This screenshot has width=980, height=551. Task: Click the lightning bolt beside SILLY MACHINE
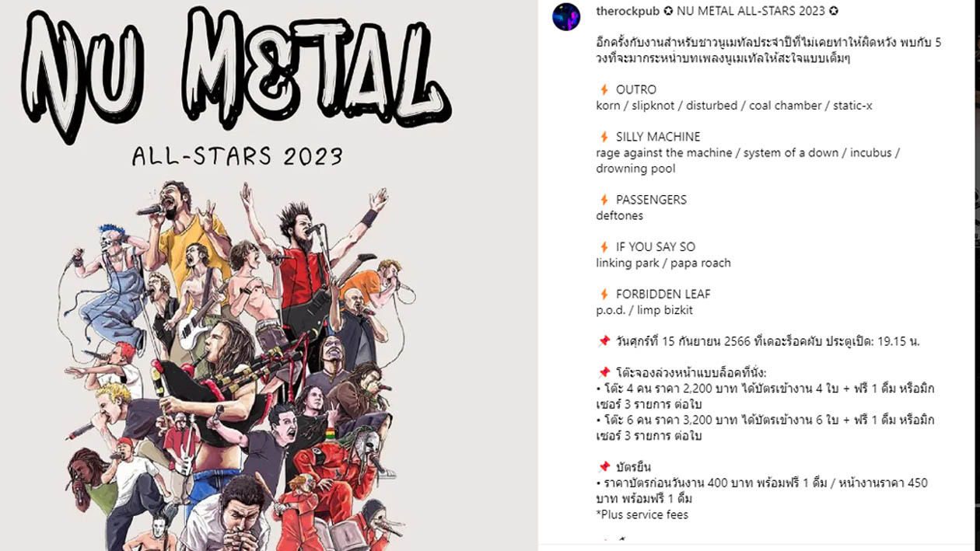(604, 137)
